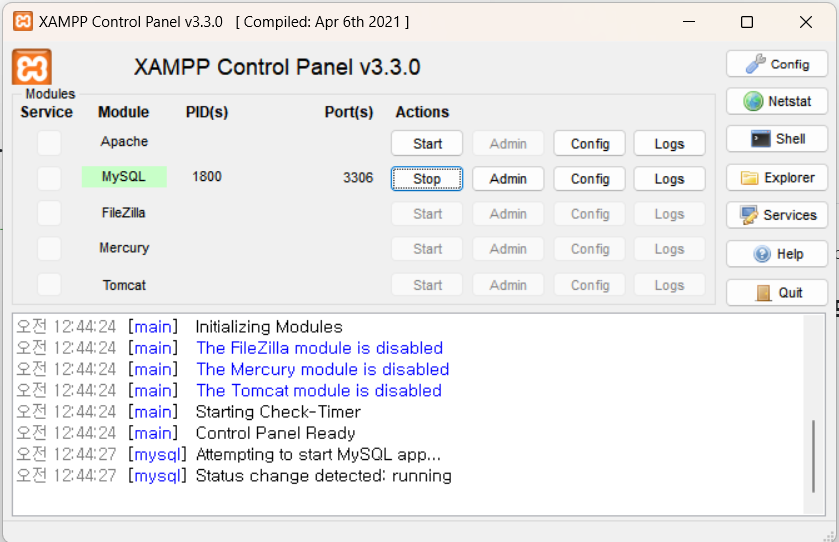Screen dimensions: 839x542
Task: Click the Apache module name
Action: (x=124, y=141)
